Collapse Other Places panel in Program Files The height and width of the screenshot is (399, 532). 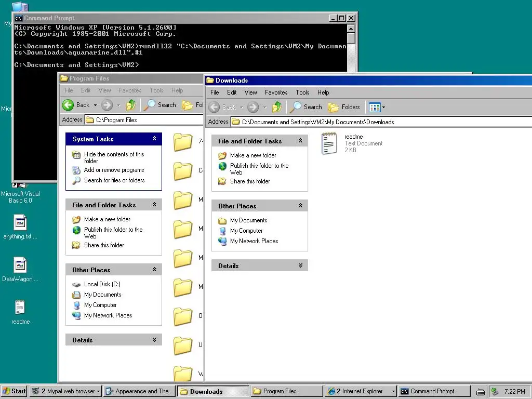154,270
